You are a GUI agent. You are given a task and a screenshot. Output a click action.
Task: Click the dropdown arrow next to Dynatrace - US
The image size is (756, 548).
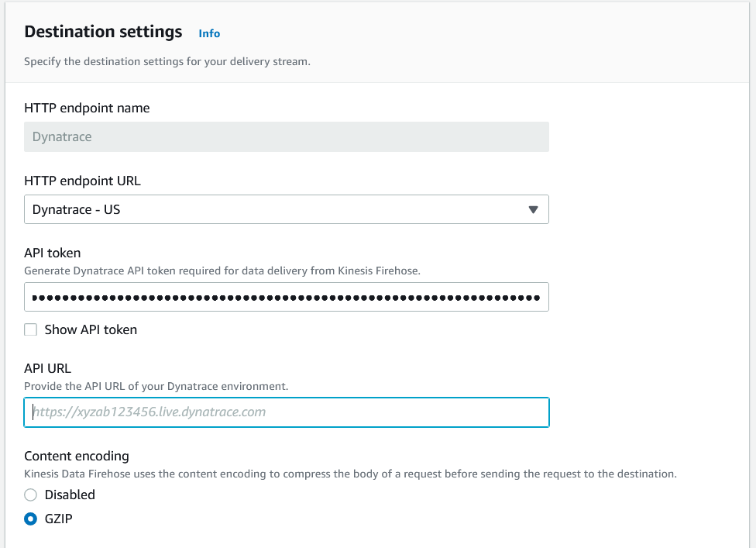[x=533, y=209]
